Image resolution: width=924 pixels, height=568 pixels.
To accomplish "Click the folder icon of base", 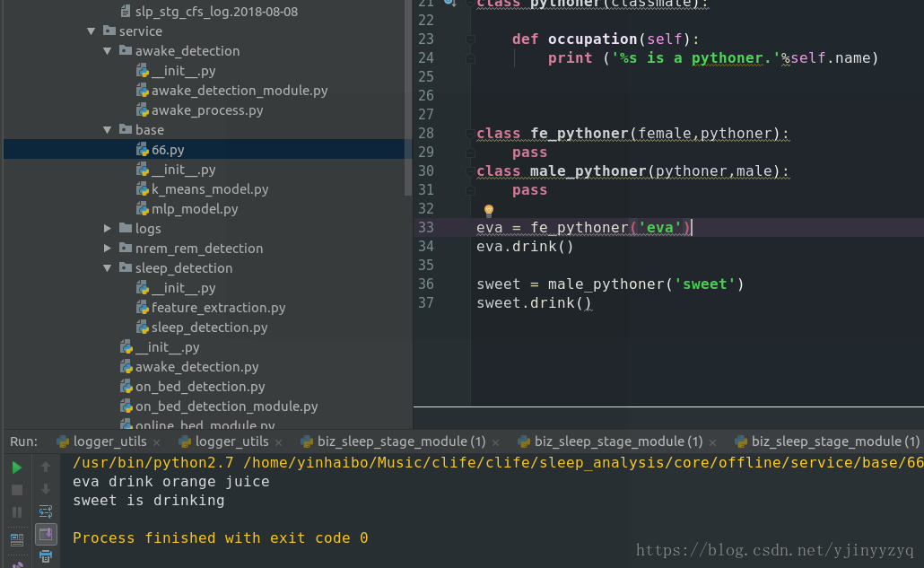I will tap(126, 129).
